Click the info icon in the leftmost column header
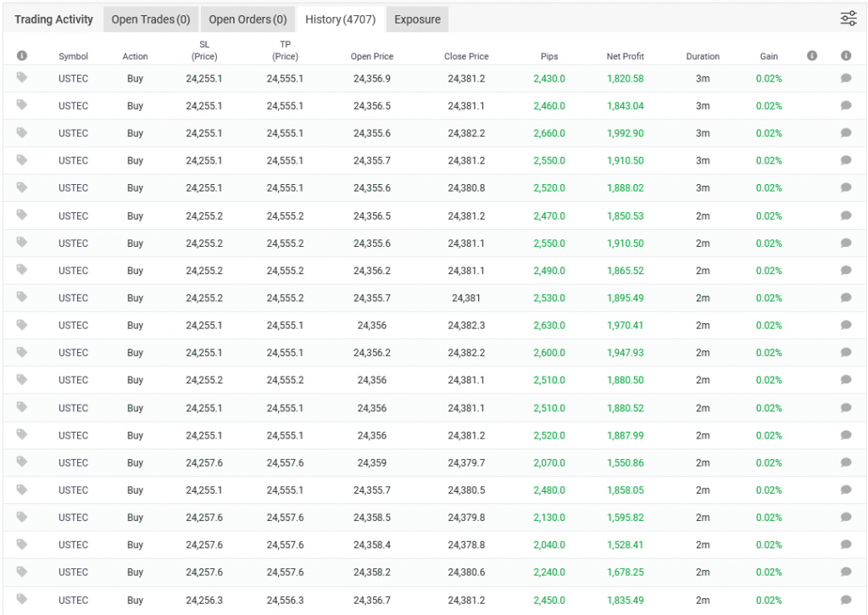The height and width of the screenshot is (615, 868). 22,56
